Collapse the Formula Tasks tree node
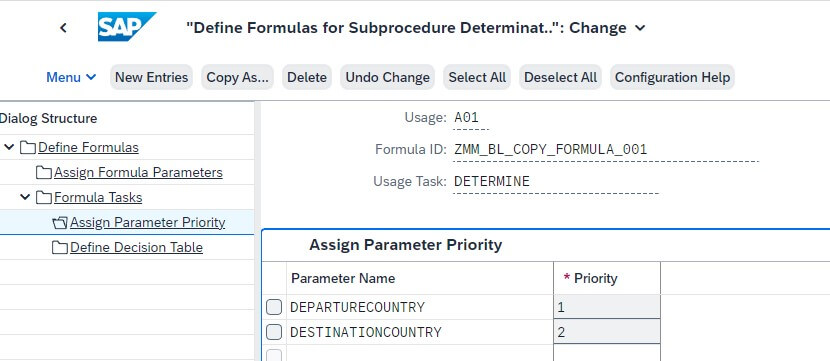Viewport: 830px width, 361px height. [x=25, y=197]
